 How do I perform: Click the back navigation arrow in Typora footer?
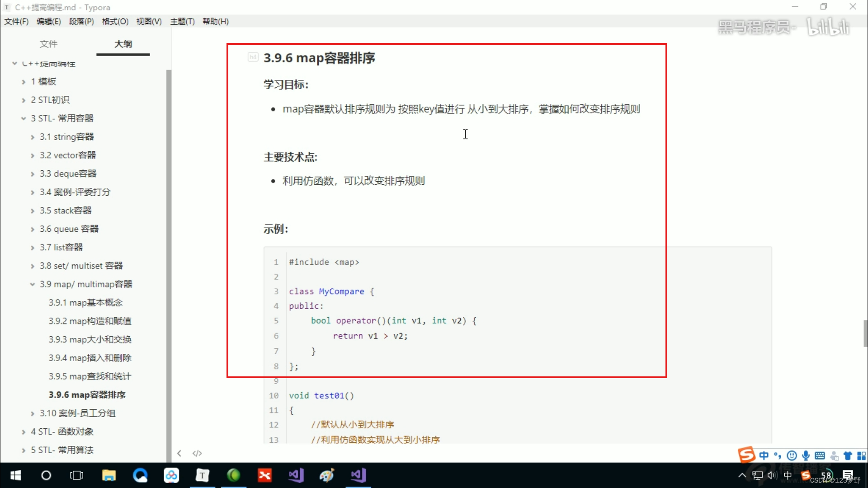coord(179,453)
